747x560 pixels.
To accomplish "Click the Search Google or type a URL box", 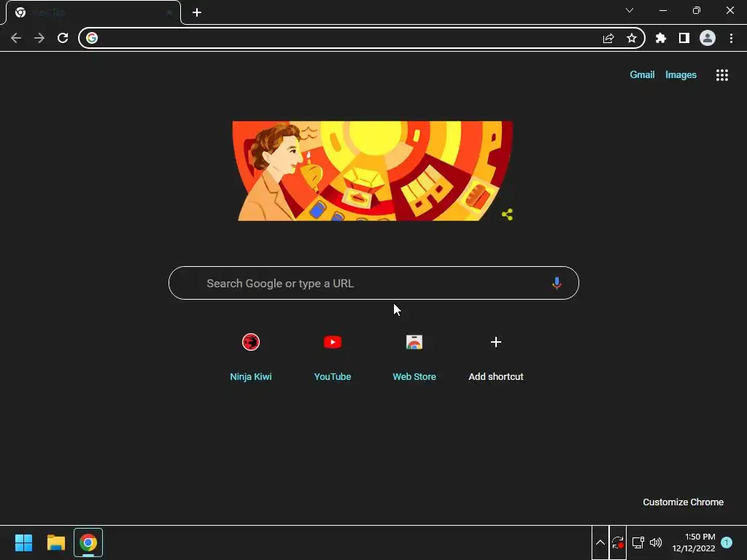I will click(x=373, y=284).
